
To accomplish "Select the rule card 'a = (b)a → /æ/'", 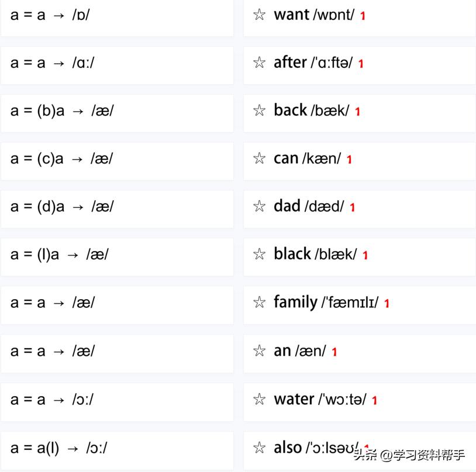I will point(117,111).
